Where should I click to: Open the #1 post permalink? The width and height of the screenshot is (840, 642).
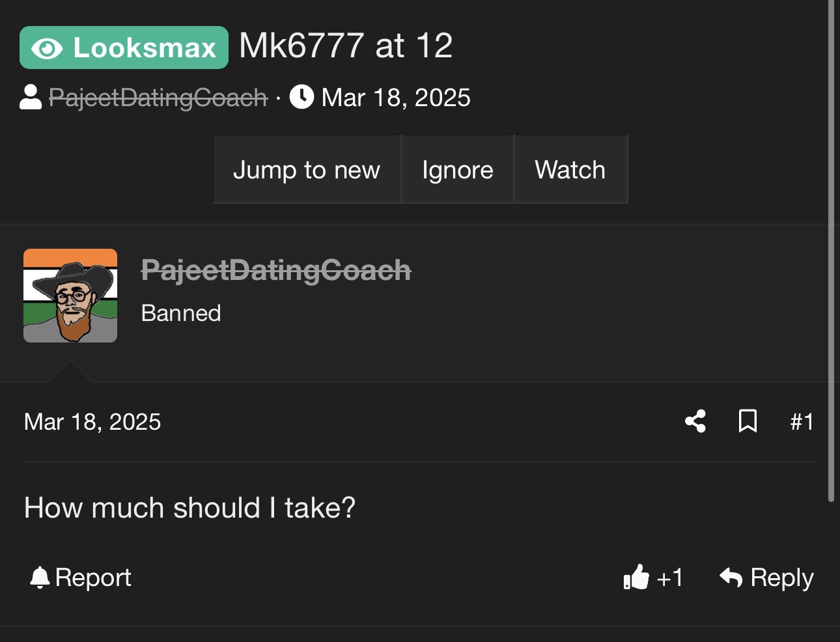[x=802, y=422]
